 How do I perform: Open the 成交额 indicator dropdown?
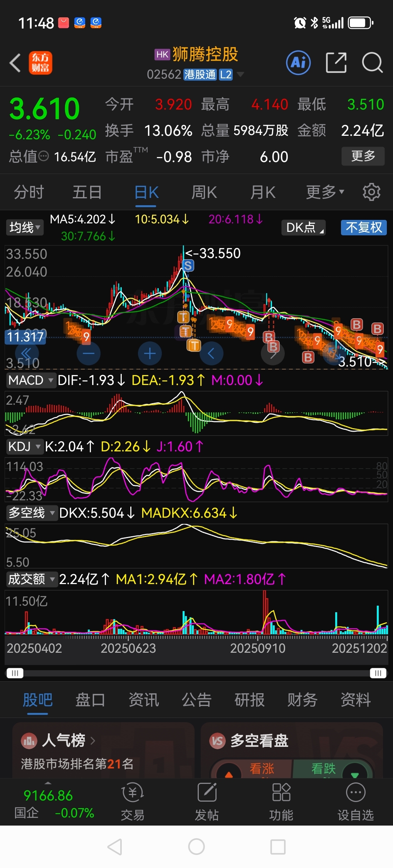coord(32,579)
